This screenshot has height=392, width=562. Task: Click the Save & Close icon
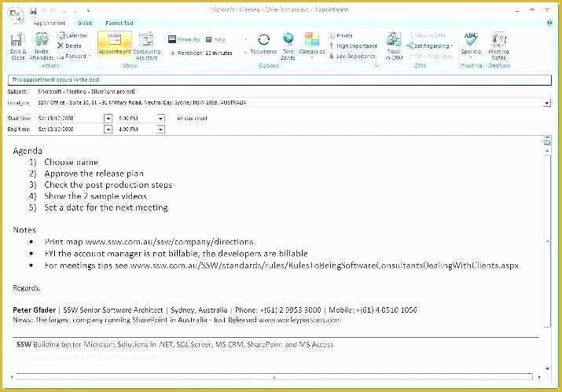(17, 46)
